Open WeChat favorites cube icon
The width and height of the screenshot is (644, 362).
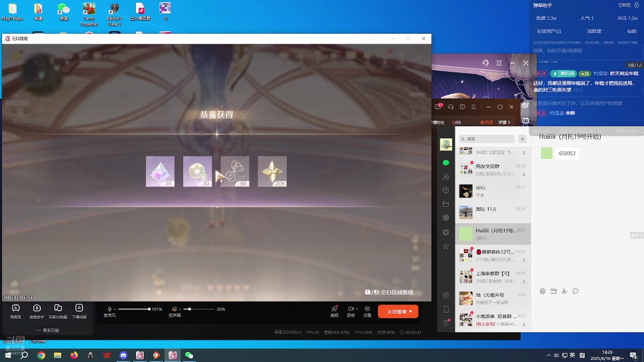click(446, 191)
